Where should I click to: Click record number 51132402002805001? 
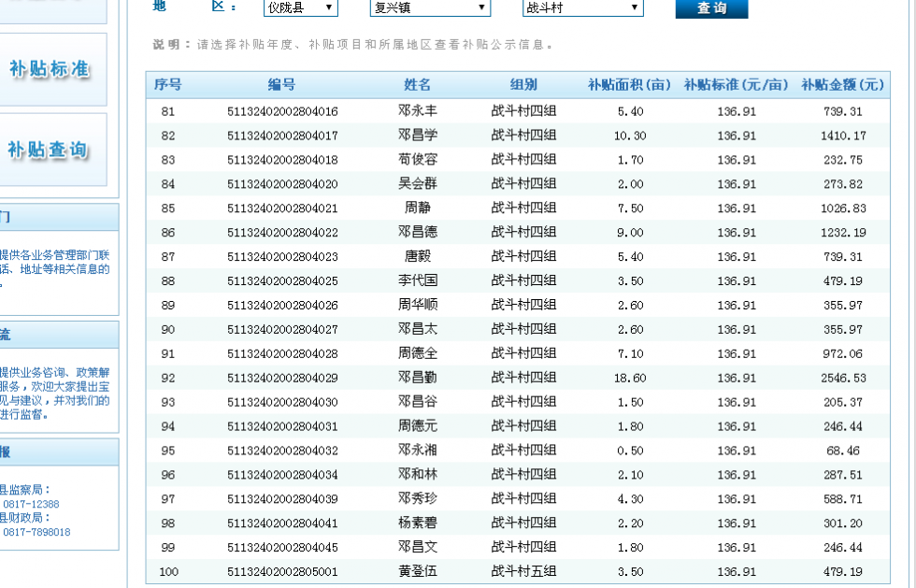[x=282, y=571]
